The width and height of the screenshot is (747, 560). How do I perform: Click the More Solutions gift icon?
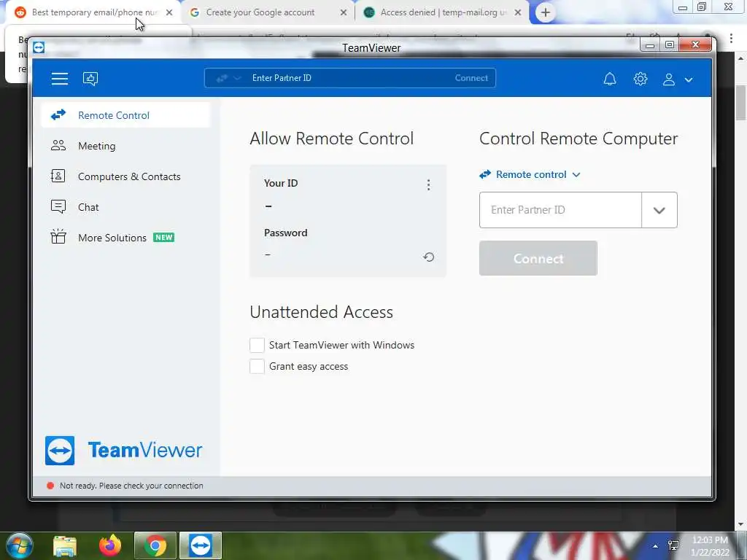coord(58,236)
